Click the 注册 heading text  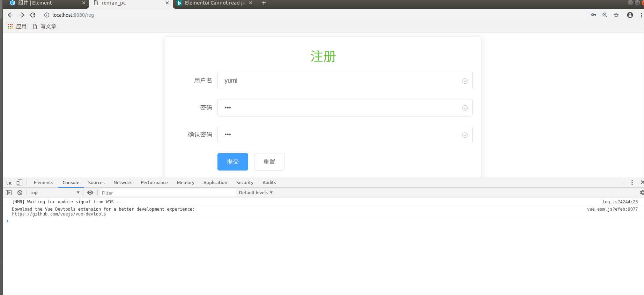[x=323, y=56]
